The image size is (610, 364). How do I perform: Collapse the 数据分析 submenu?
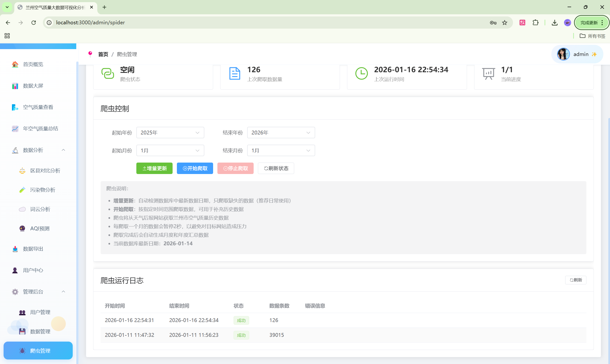coord(63,150)
